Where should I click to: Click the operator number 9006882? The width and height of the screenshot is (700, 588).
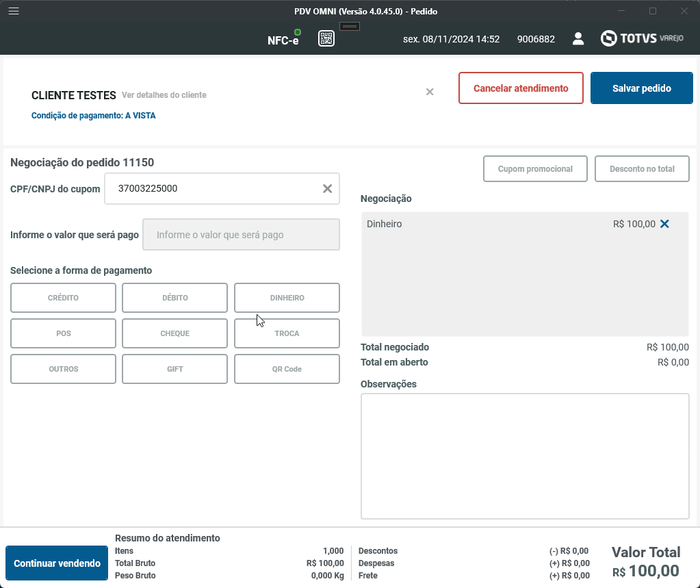click(536, 39)
